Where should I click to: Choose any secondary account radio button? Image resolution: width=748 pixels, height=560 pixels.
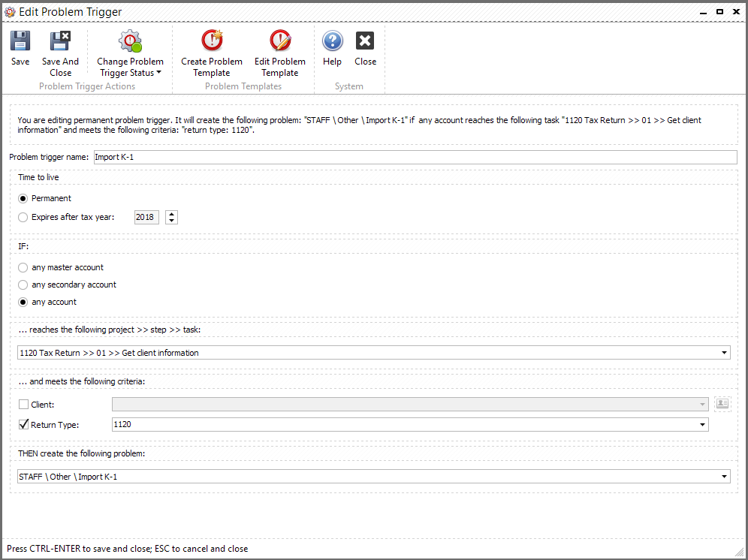click(23, 285)
